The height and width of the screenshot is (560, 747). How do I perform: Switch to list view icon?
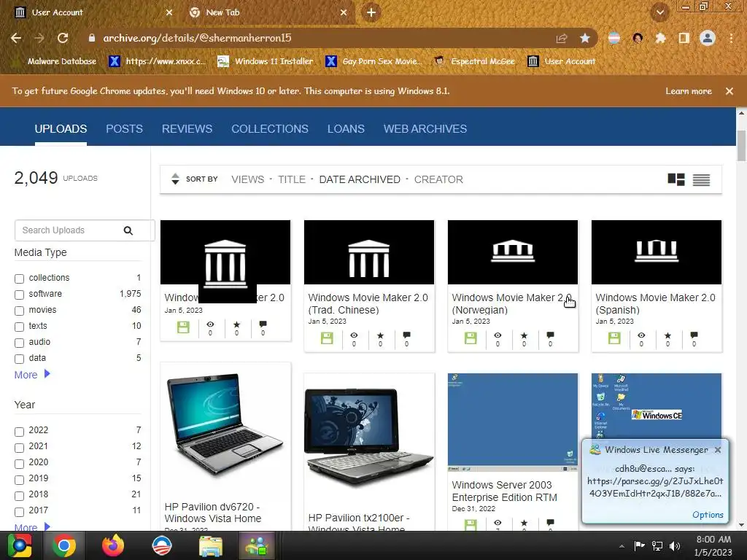pos(701,179)
